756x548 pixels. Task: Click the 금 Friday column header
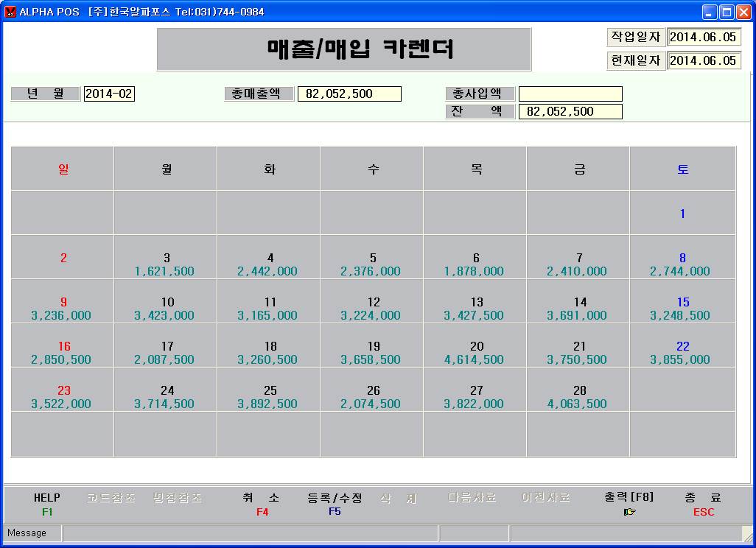pyautogui.click(x=578, y=169)
